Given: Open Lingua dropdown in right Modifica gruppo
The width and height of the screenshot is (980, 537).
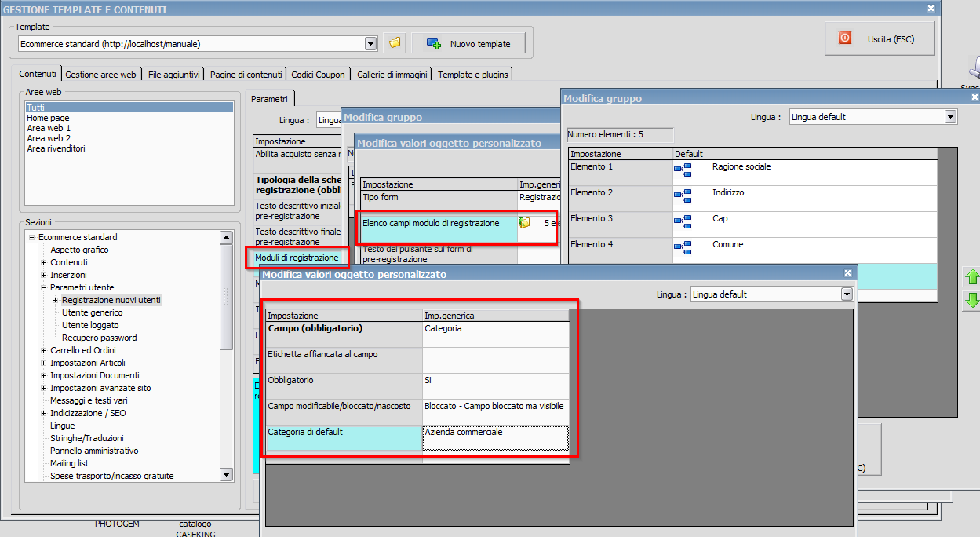Looking at the screenshot, I should point(951,117).
